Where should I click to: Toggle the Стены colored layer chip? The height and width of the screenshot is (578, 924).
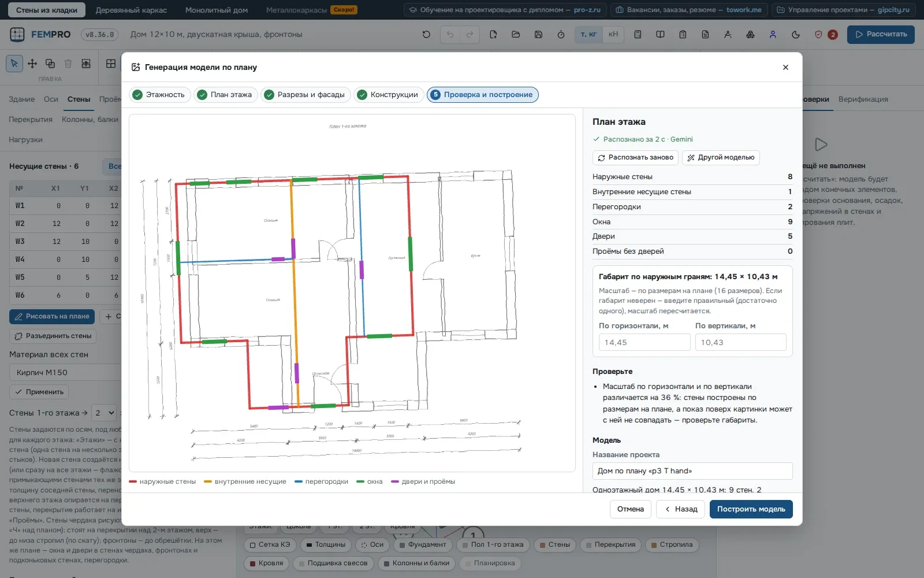[554, 544]
